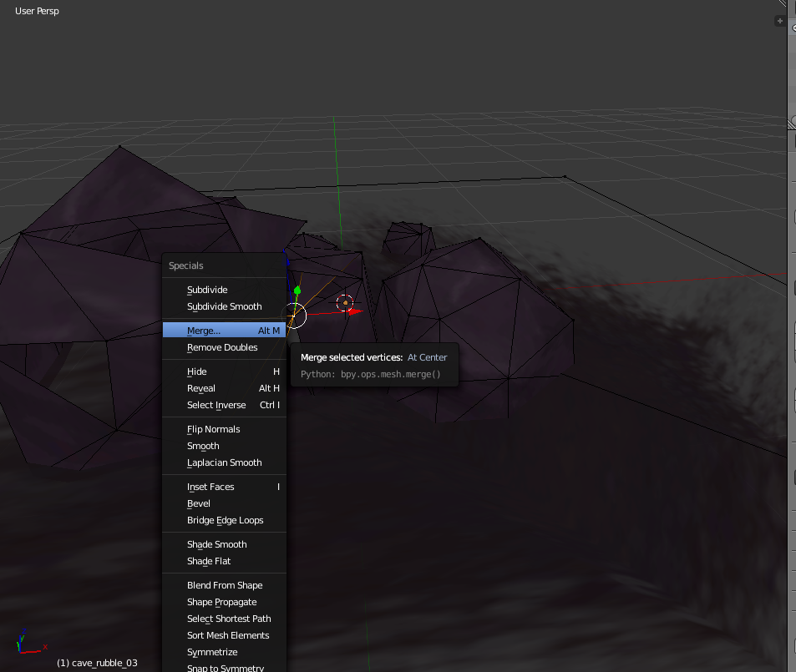This screenshot has width=796, height=672.
Task: Click the User Persp view label
Action: tap(37, 11)
